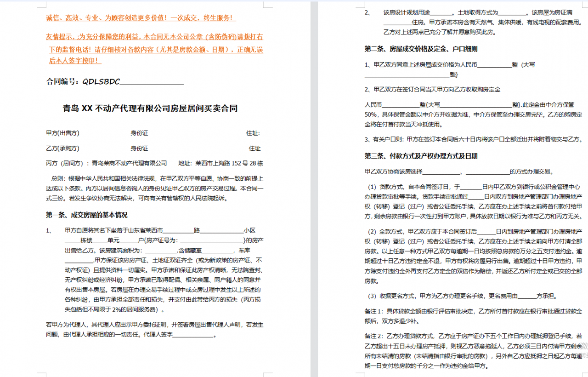
Task: Click the blank line after 代理人签字
Action: (193, 335)
